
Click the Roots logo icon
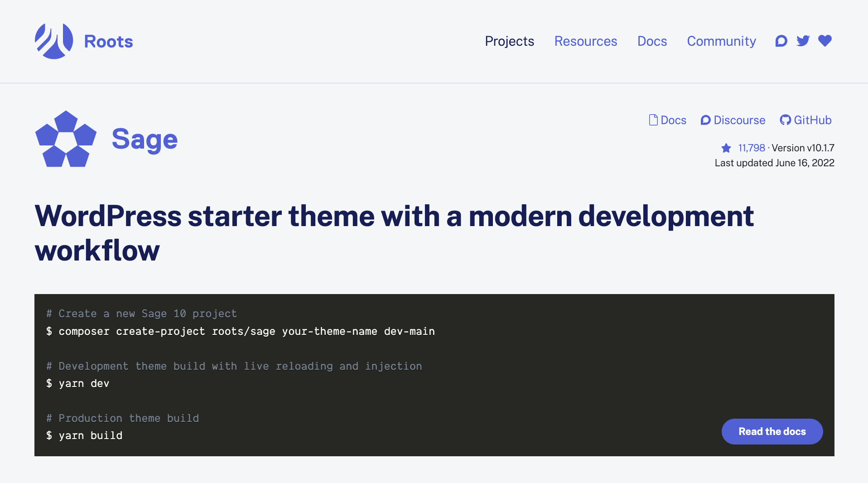pyautogui.click(x=54, y=41)
